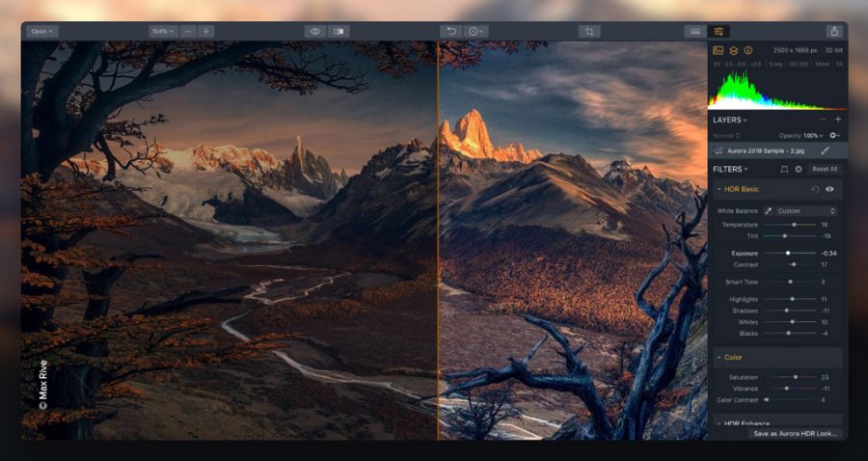Undo the last adjustment
Image resolution: width=868 pixels, height=461 pixels.
[451, 32]
